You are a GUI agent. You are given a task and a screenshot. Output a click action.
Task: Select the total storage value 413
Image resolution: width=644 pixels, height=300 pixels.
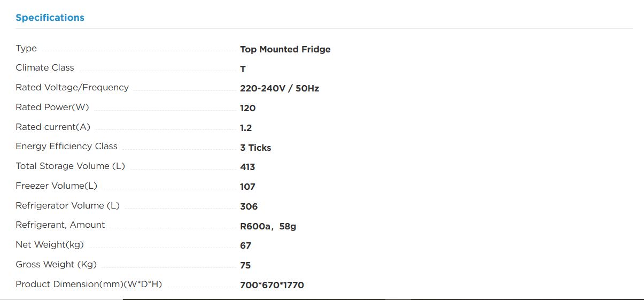tap(247, 167)
